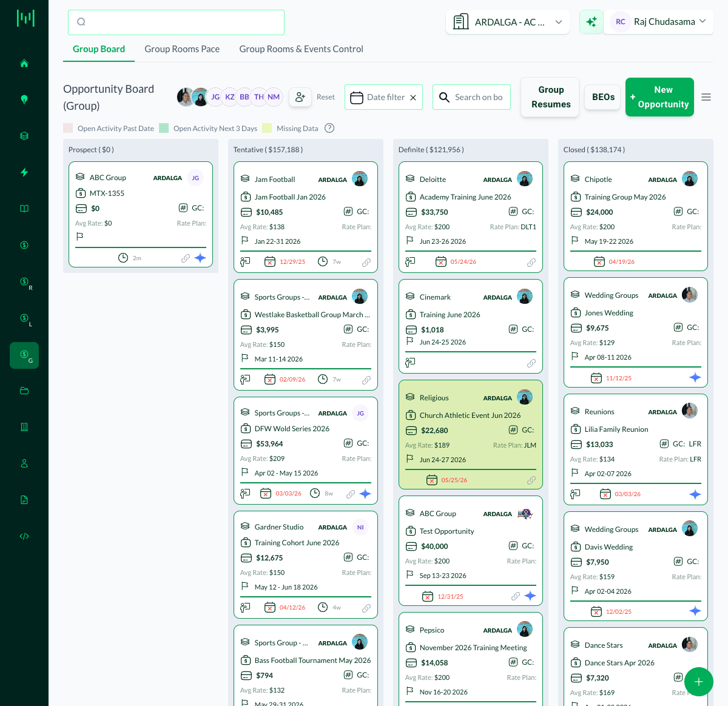728x706 pixels.
Task: Click the folder icon in sidebar
Action: click(24, 391)
